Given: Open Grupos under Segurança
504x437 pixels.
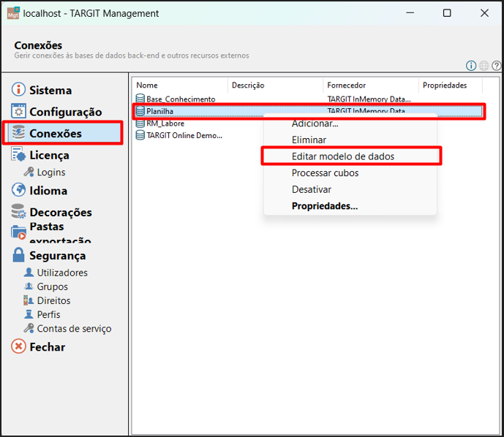Looking at the screenshot, I should [53, 286].
